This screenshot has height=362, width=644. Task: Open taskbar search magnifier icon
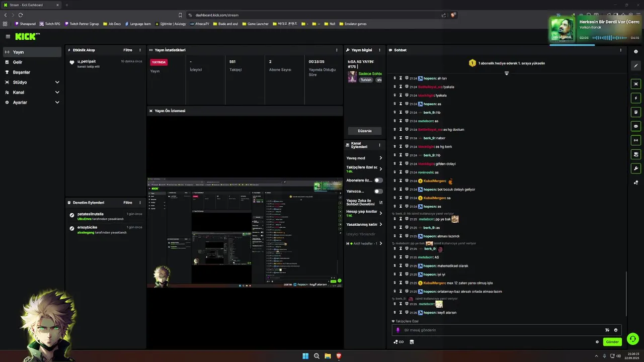tap(316, 356)
